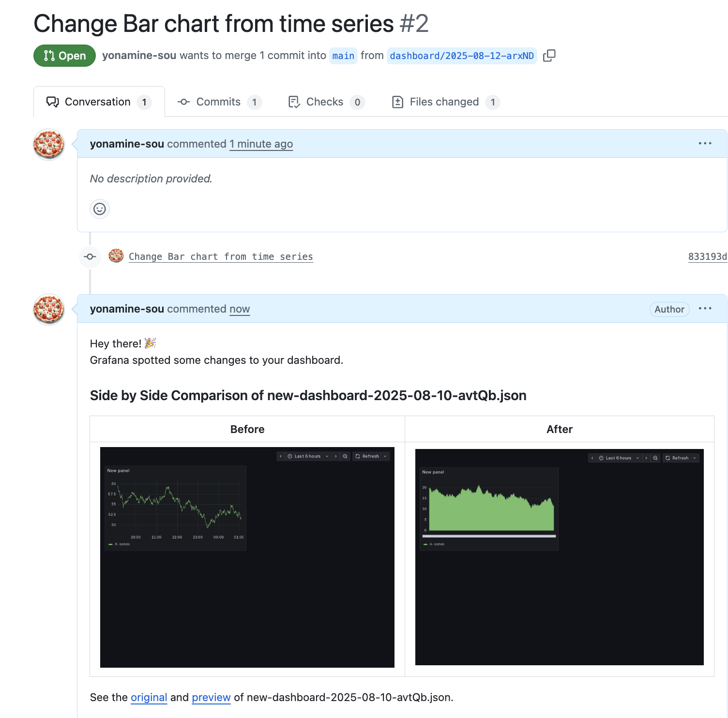
Task: Click the Open pull request status badge
Action: click(64, 56)
